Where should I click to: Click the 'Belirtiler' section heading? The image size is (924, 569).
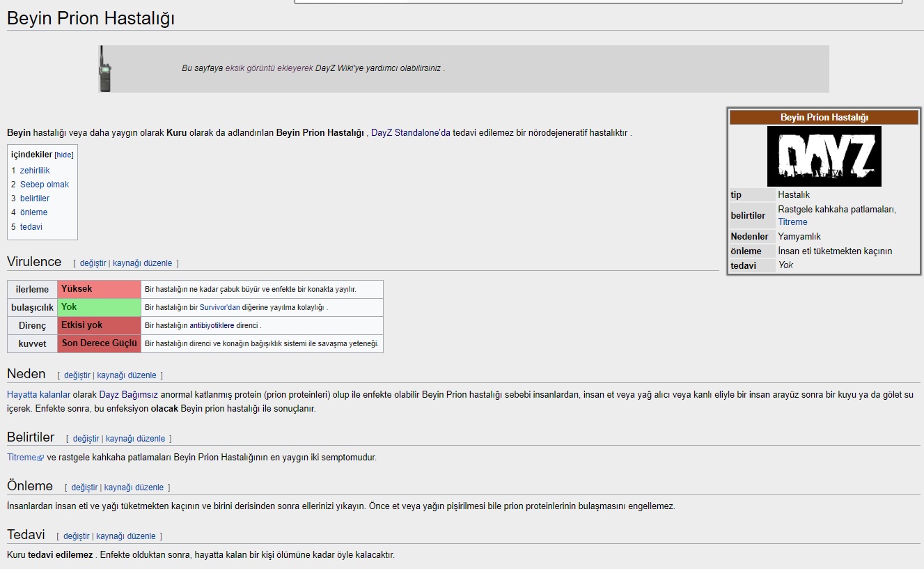click(31, 437)
